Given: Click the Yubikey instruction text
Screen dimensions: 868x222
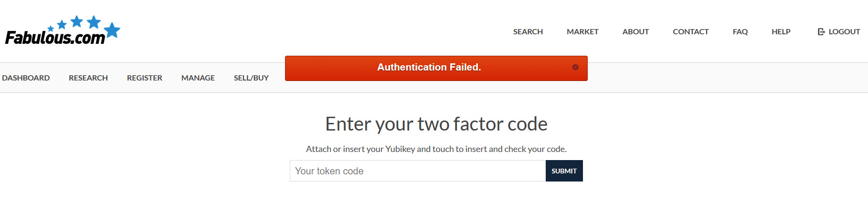Looking at the screenshot, I should click(x=436, y=149).
